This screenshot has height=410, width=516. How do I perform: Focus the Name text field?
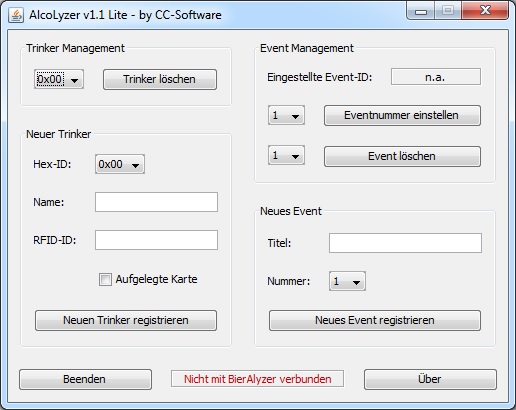(156, 202)
